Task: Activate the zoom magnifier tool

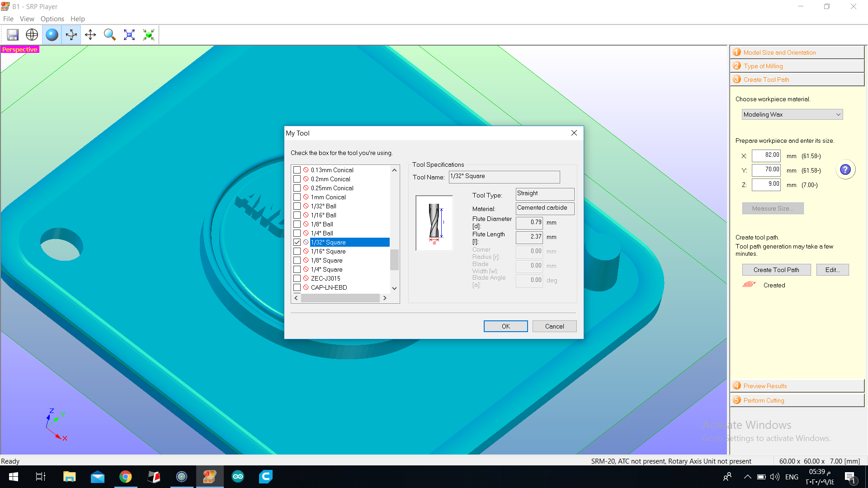Action: coord(110,35)
